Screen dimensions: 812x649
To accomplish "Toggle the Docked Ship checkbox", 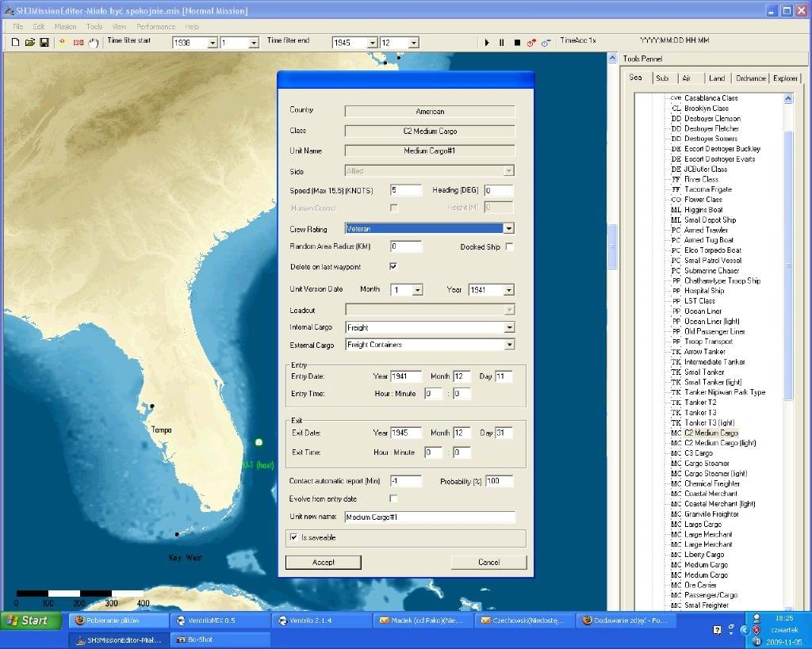I will click(x=509, y=247).
